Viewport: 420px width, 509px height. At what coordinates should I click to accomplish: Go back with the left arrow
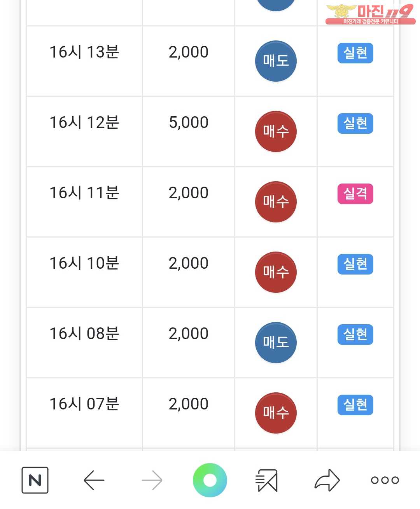point(94,480)
